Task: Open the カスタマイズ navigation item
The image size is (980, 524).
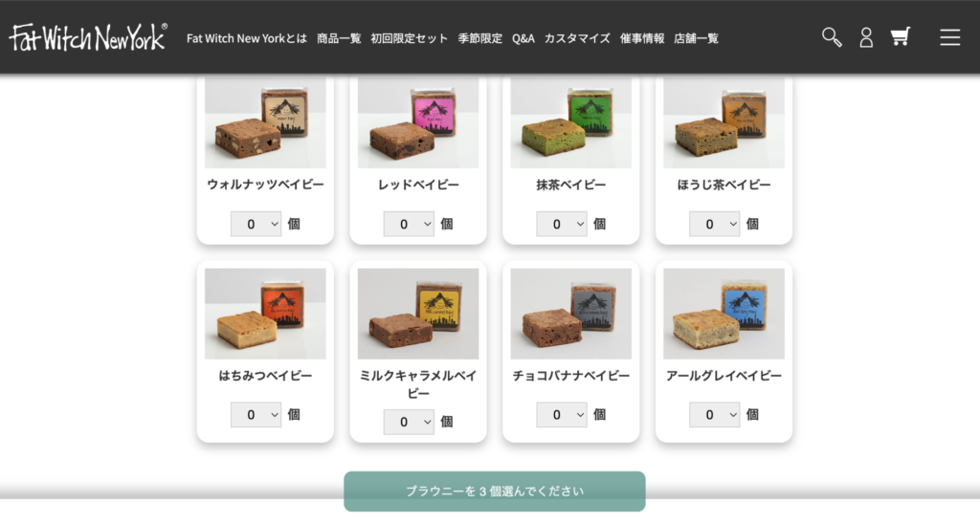Action: point(577,38)
